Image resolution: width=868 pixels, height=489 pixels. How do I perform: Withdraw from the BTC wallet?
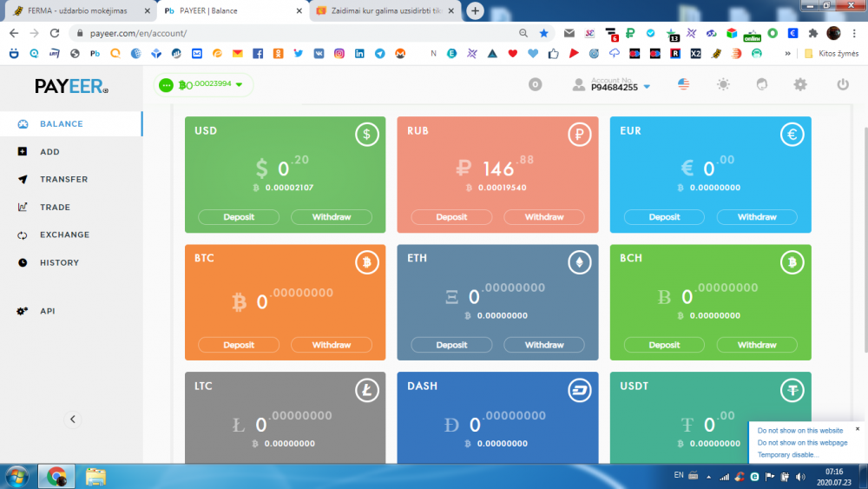(x=332, y=345)
